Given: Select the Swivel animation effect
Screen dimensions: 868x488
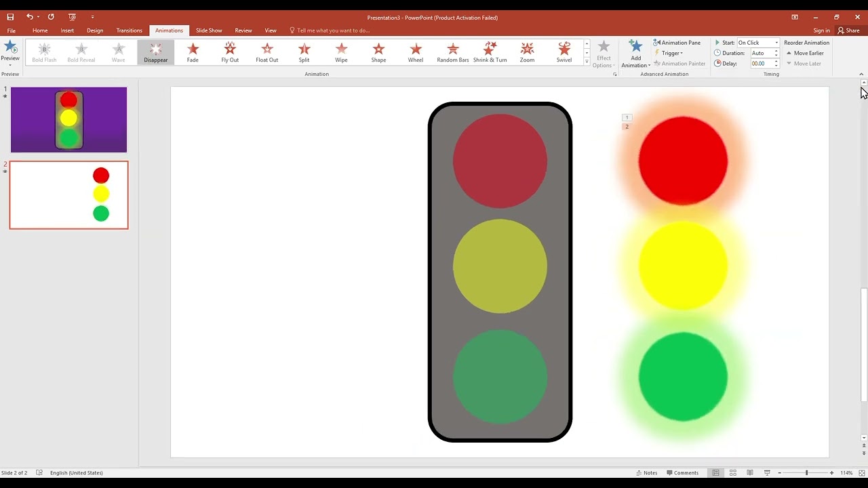Looking at the screenshot, I should coord(564,52).
